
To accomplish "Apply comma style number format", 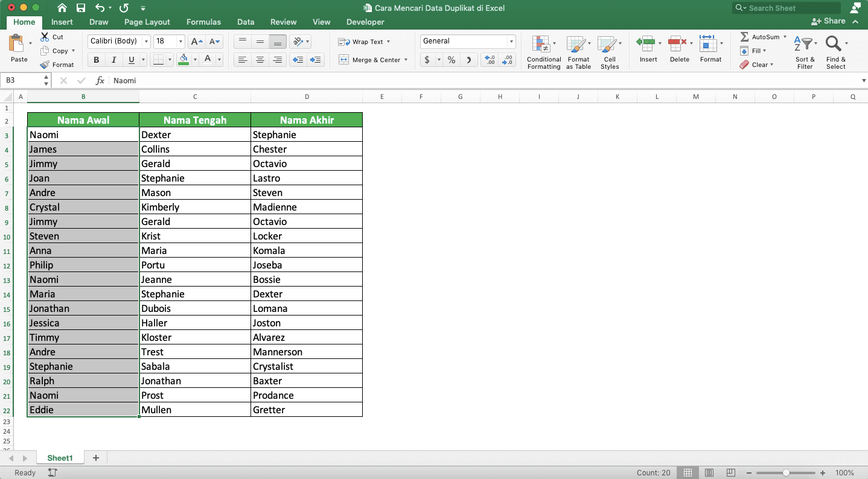I will tap(469, 60).
